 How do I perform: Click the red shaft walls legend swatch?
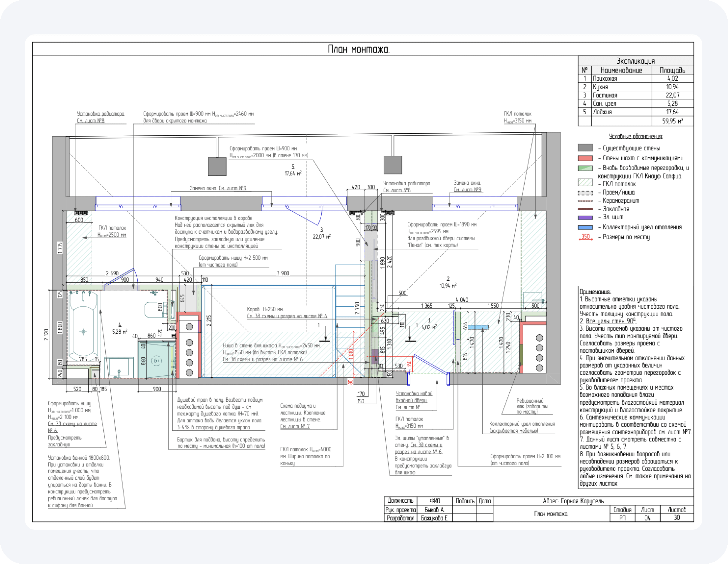(585, 158)
